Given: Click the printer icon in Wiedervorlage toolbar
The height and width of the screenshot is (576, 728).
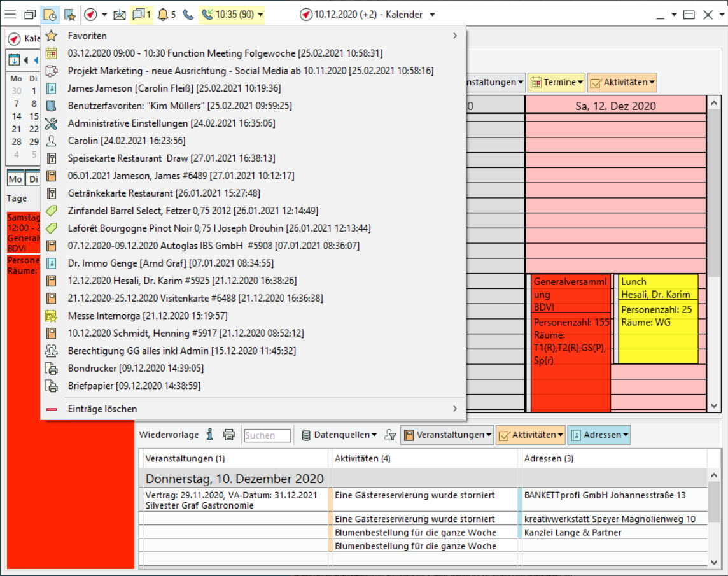Looking at the screenshot, I should [229, 435].
